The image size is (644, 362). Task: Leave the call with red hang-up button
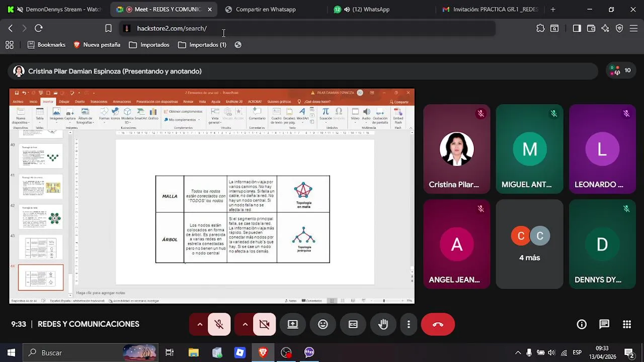coord(438,324)
